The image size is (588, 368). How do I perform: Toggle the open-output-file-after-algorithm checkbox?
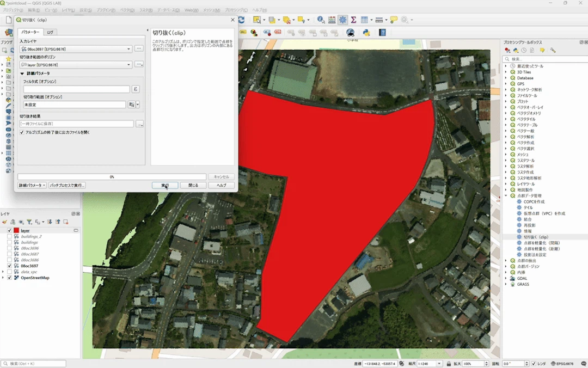22,132
